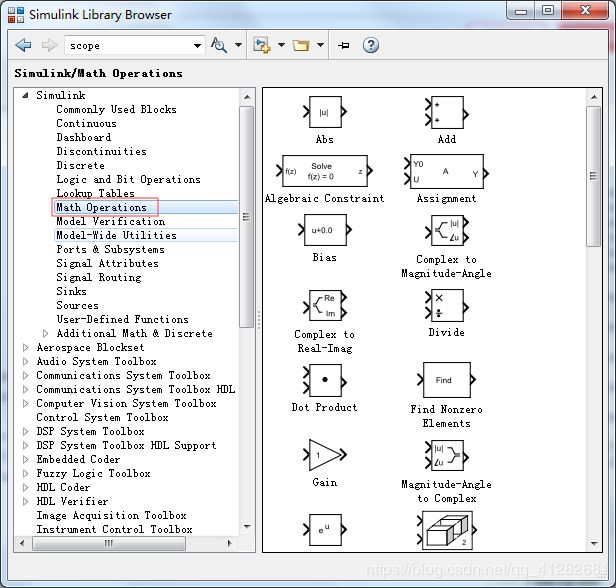
Task: Select the Signal Routing library
Action: [x=99, y=277]
